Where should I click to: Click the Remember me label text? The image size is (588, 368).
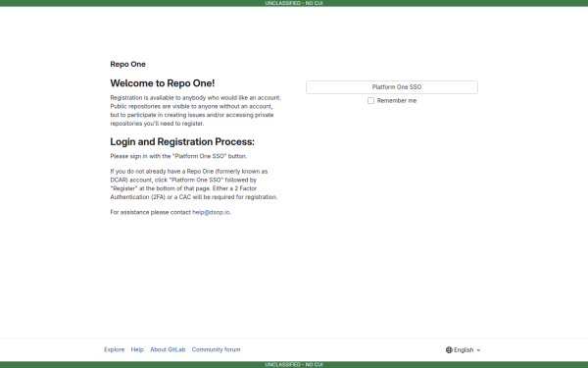(397, 101)
